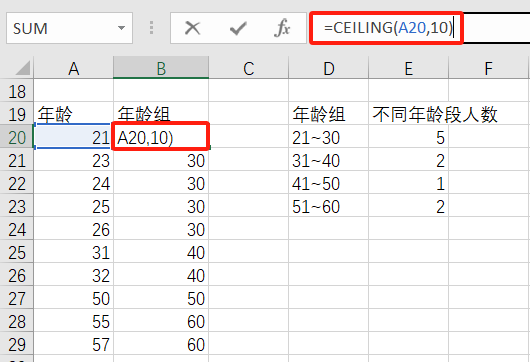Select row 28 header

click(17, 320)
